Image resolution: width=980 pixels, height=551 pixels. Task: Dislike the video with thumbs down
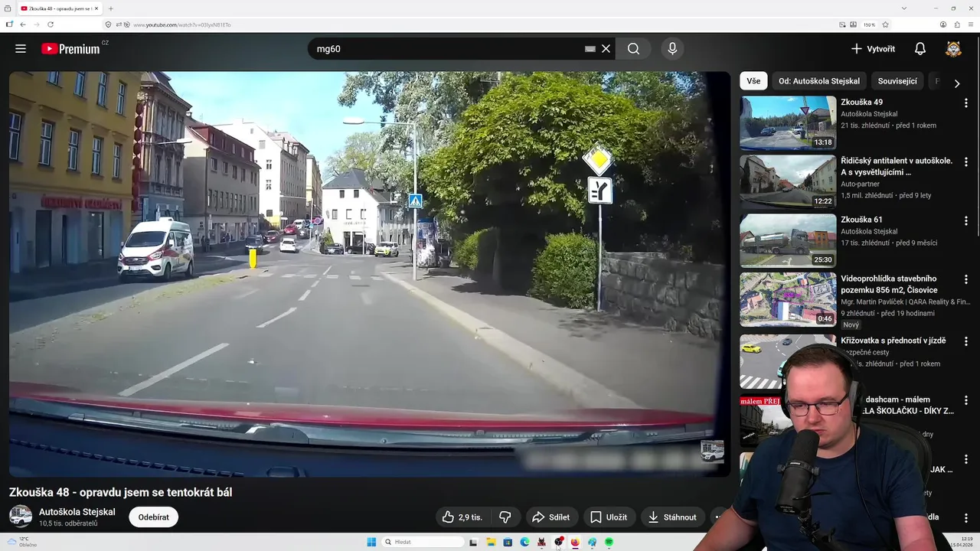tap(505, 517)
